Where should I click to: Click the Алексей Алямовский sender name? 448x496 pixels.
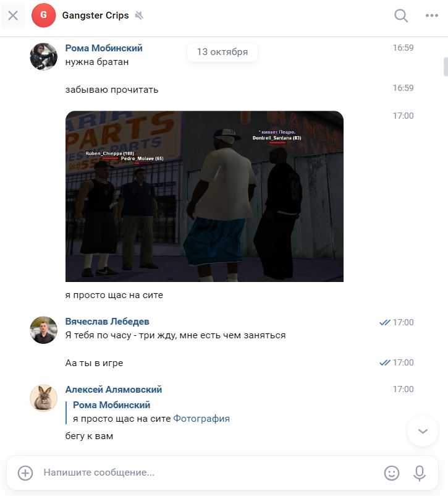point(114,390)
